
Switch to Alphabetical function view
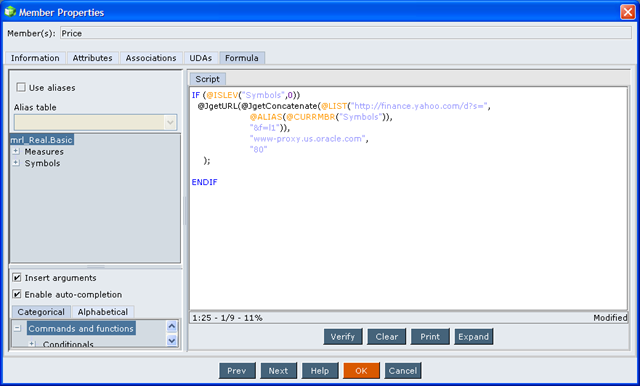(103, 312)
